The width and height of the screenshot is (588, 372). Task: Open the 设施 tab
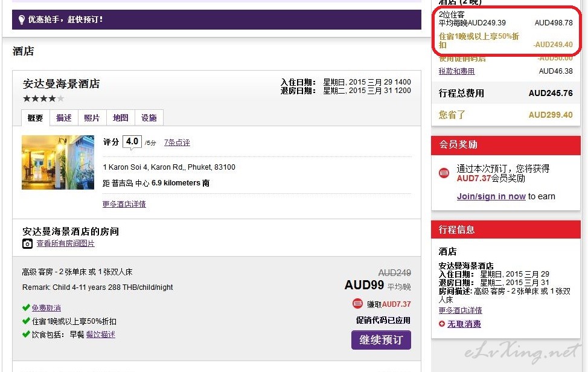pyautogui.click(x=149, y=118)
